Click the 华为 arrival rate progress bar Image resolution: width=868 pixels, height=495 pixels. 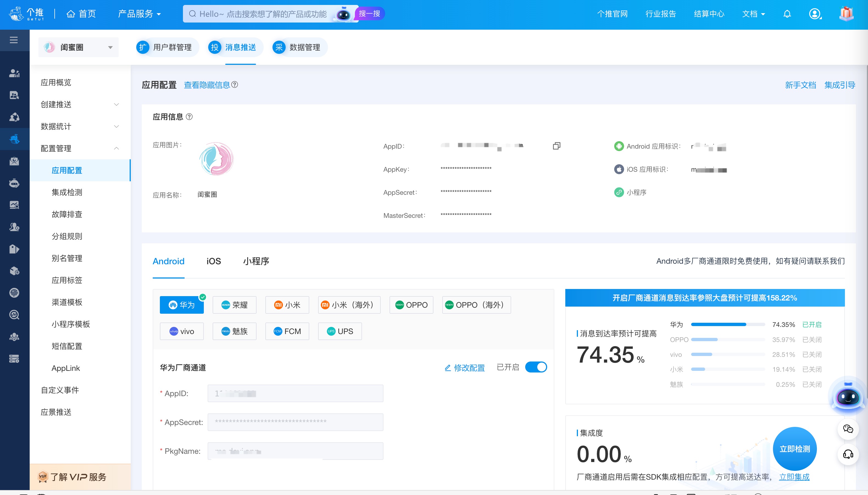point(728,324)
